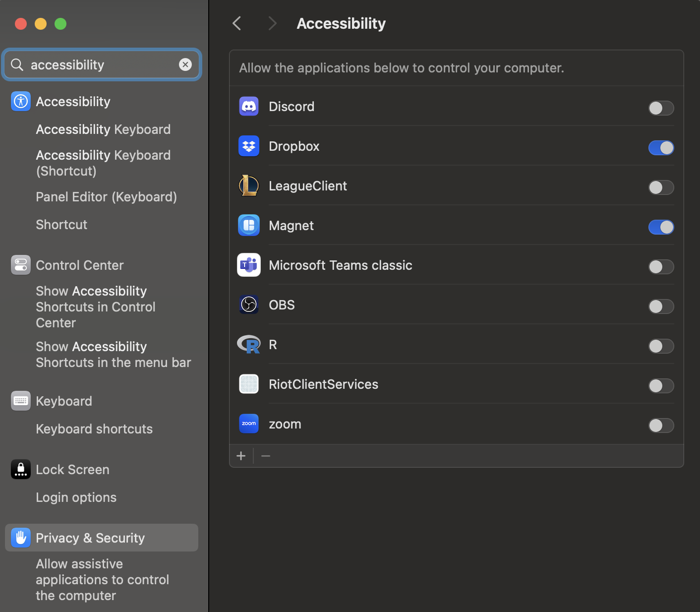Image resolution: width=700 pixels, height=612 pixels.
Task: Go back using the left chevron
Action: (237, 23)
